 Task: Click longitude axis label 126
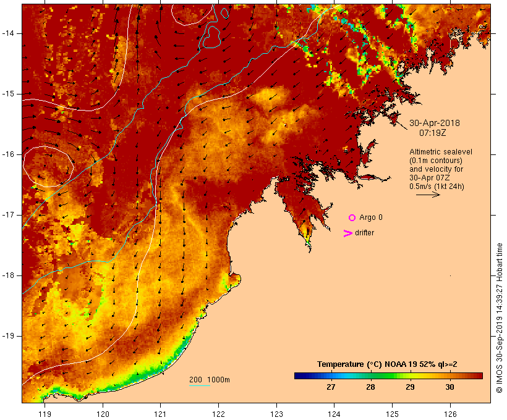(x=450, y=414)
